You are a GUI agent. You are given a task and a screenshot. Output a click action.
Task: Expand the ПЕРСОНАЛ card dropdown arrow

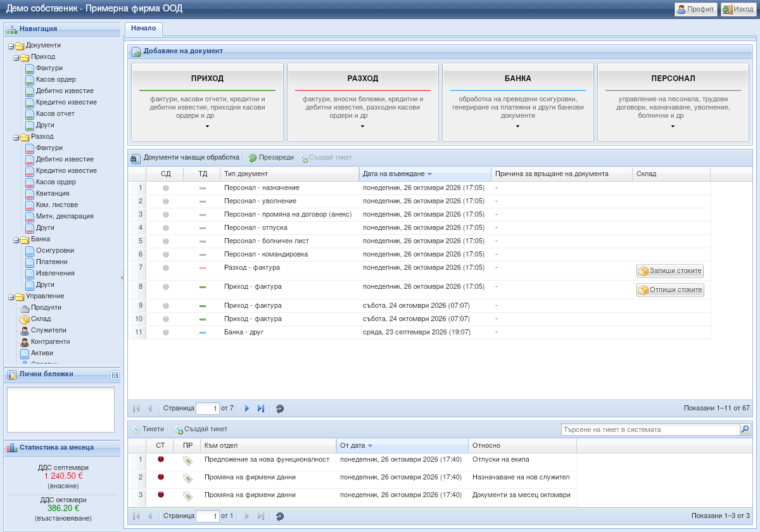(673, 126)
